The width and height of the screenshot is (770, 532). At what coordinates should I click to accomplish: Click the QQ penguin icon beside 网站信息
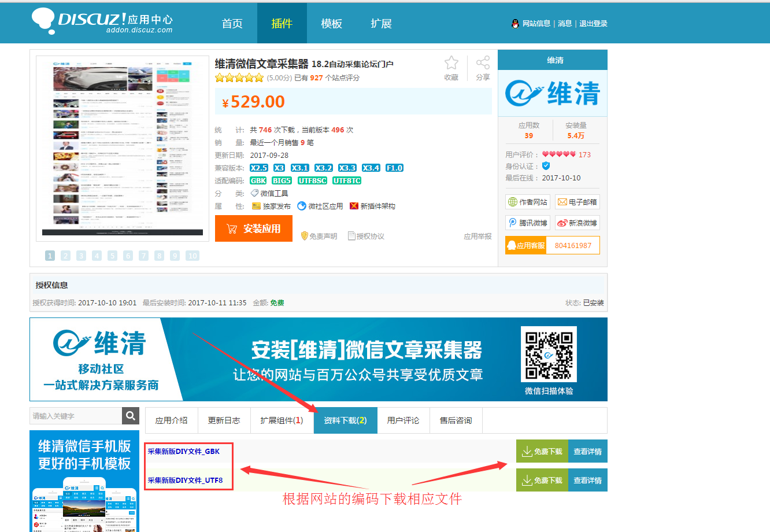[x=516, y=24]
